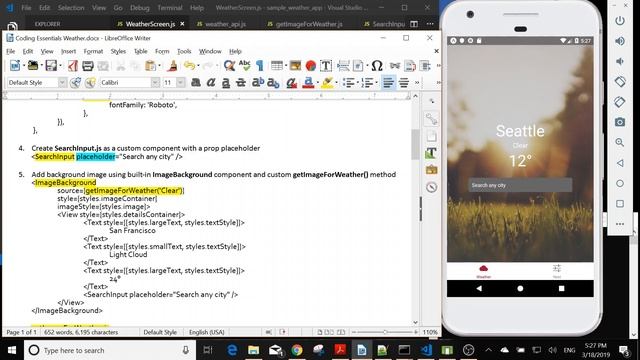Open Chrome from taskbar
The width and height of the screenshot is (640, 360).
coord(297,350)
